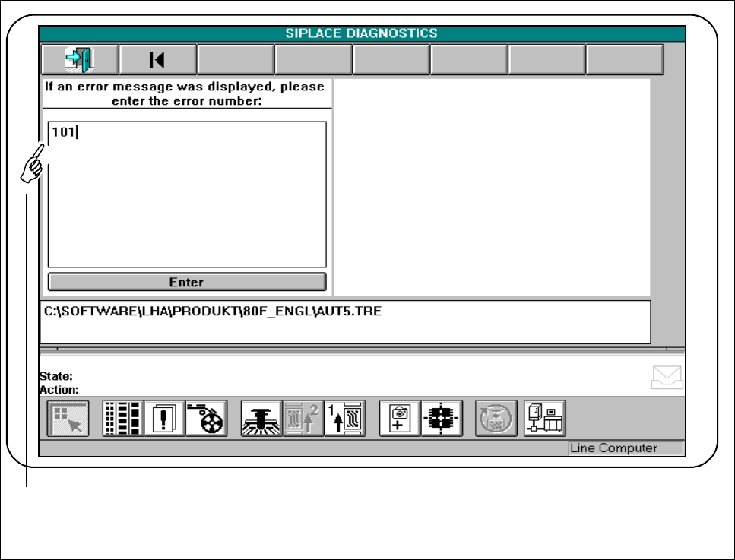Screen dimensions: 735x560
Task: Click the Enter button
Action: click(x=187, y=282)
